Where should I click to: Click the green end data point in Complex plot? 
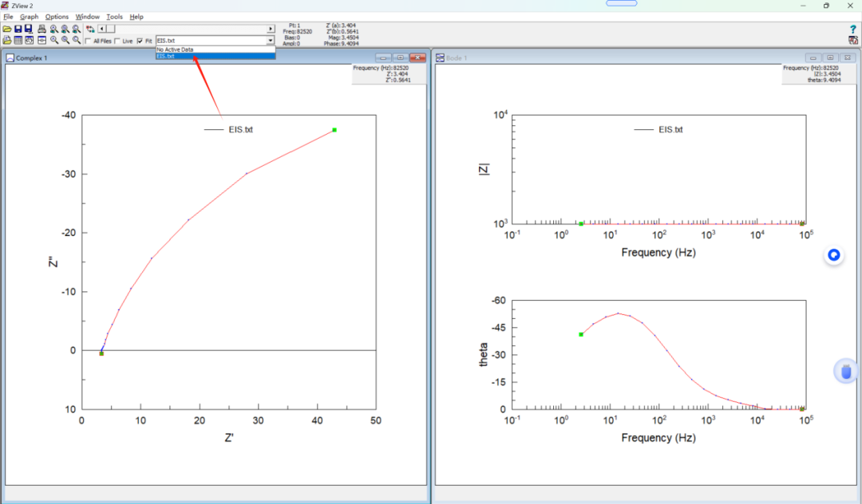pyautogui.click(x=334, y=130)
